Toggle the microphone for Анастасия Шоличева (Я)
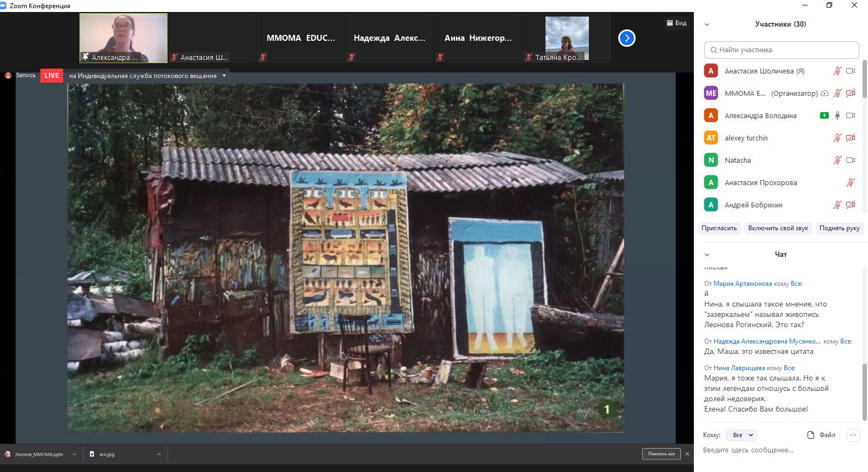The height and width of the screenshot is (472, 868). 837,71
